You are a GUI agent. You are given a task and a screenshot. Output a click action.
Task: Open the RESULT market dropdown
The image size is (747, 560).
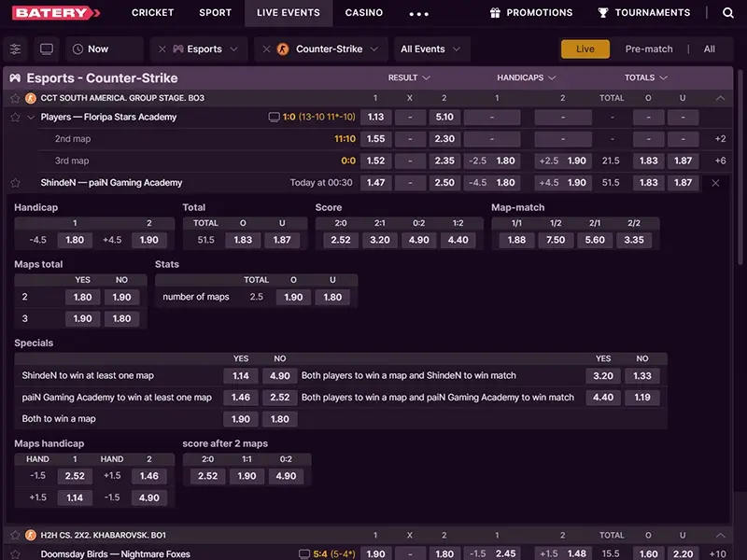(x=409, y=77)
